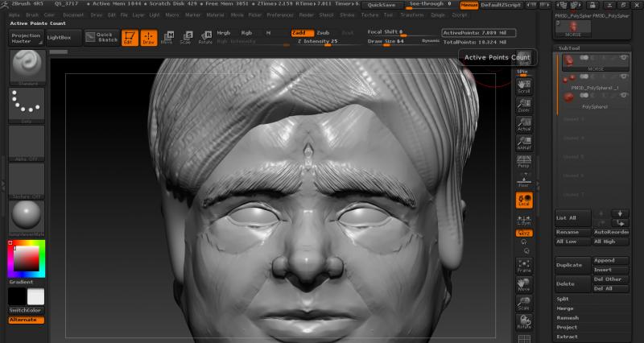Enable Zsub sculpting mode
Image resolution: width=644 pixels, height=343 pixels.
click(324, 33)
